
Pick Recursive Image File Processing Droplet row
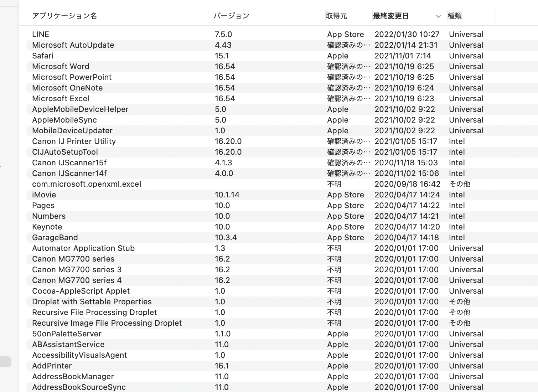click(x=107, y=323)
